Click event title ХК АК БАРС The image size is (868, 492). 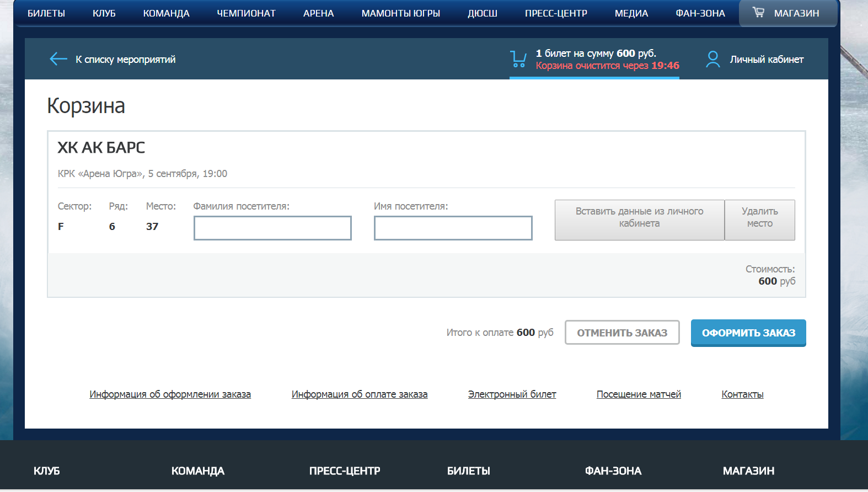[101, 148]
